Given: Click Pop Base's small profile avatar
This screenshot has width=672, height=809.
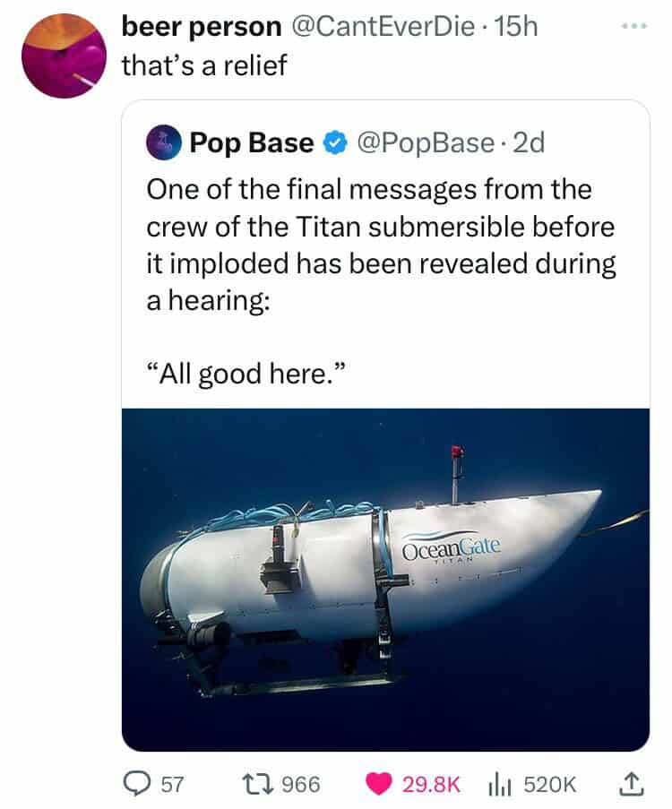Looking at the screenshot, I should (164, 143).
